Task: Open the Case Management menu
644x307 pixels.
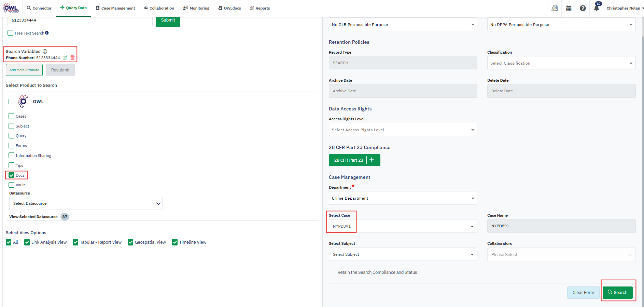Action: (115, 8)
